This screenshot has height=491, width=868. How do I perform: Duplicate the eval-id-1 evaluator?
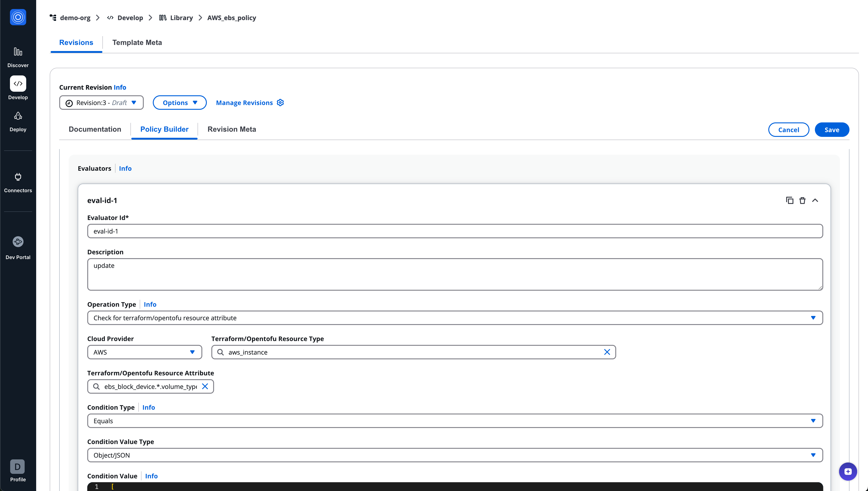tap(790, 200)
